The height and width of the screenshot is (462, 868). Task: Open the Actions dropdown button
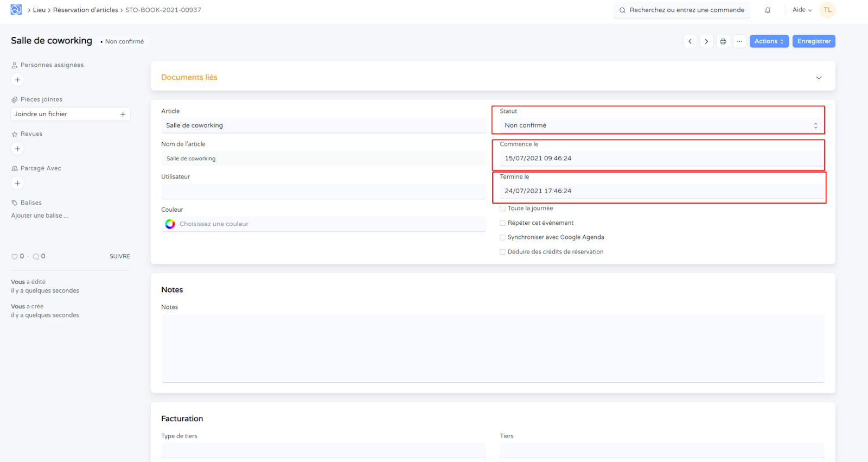[x=769, y=41]
